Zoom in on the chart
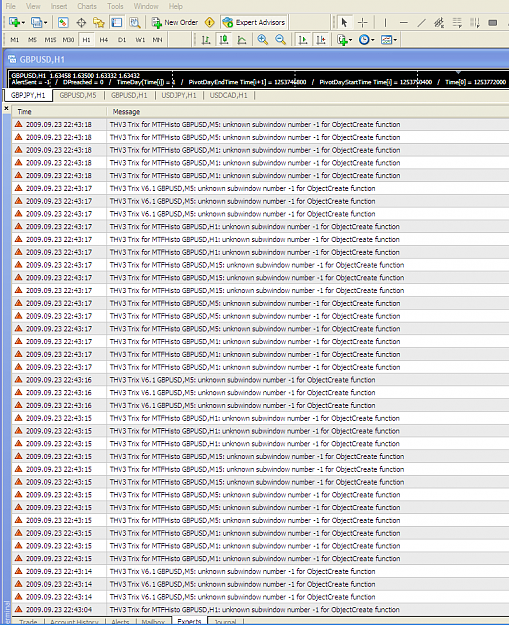The height and width of the screenshot is (625, 509). [262, 39]
